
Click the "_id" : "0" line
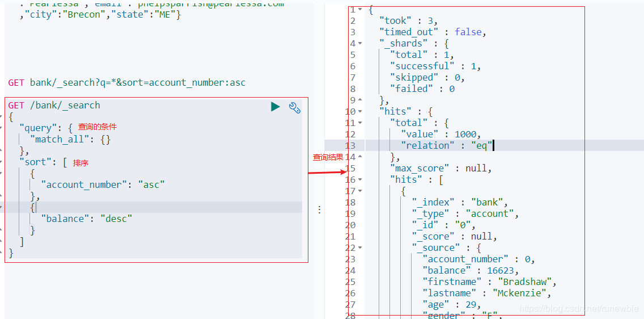[x=443, y=225]
